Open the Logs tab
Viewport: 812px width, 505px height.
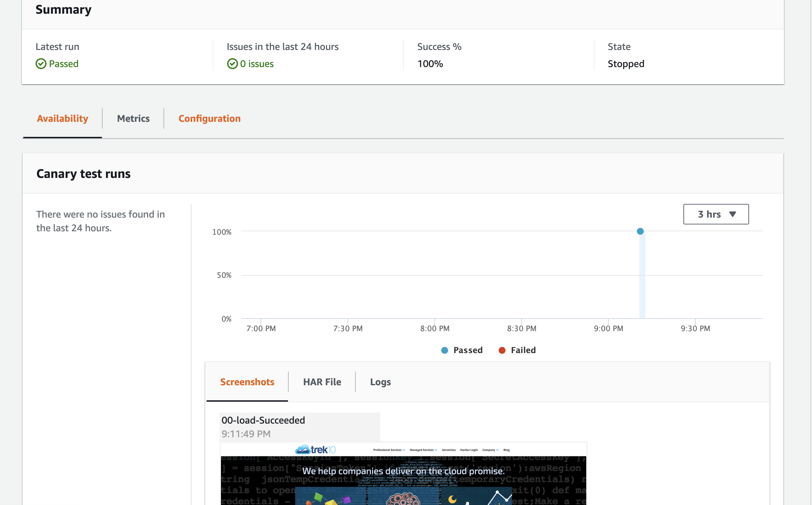[380, 382]
